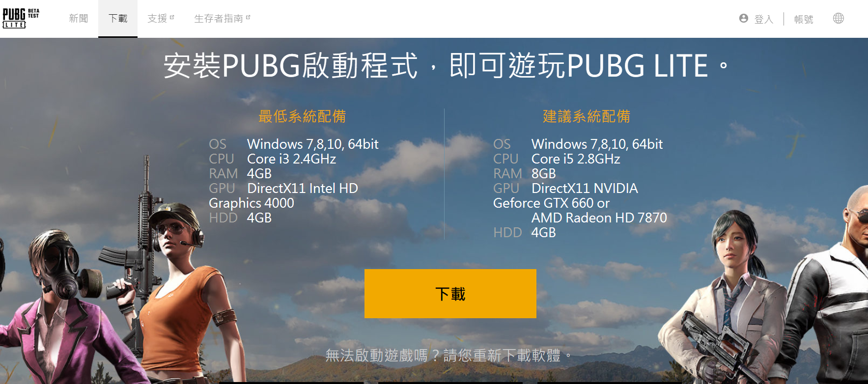Click the external-link icon next to 支援
This screenshot has width=868, height=384.
click(x=172, y=17)
